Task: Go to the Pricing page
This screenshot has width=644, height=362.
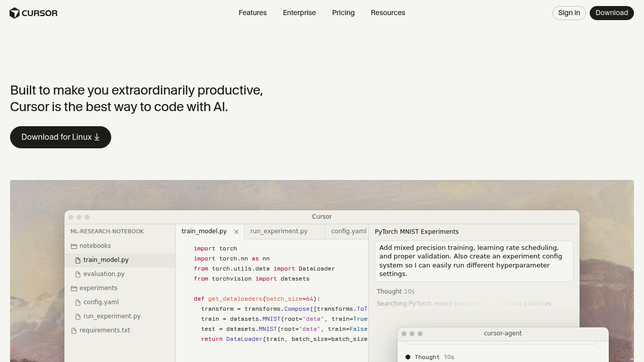Action: 343,13
